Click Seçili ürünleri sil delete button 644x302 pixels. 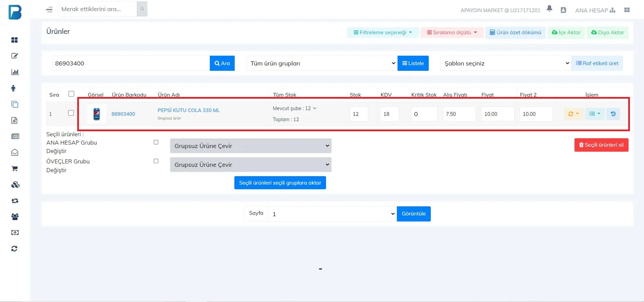tap(601, 145)
